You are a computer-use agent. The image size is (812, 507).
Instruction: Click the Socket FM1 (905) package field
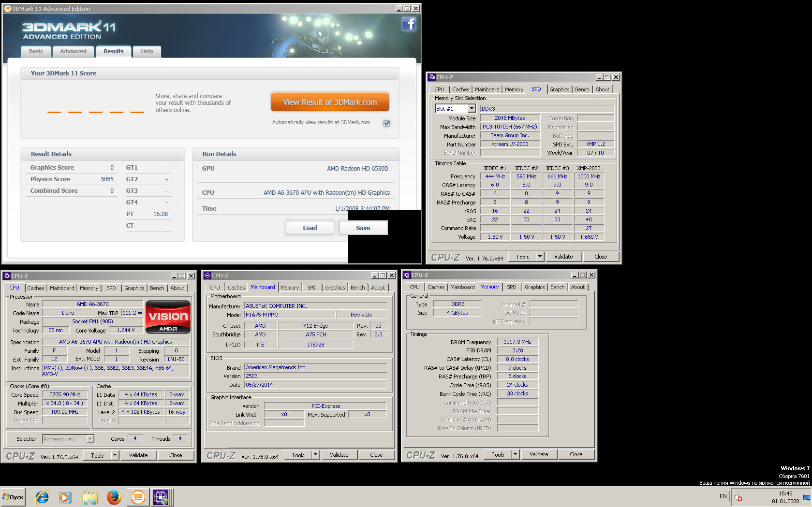[92, 321]
